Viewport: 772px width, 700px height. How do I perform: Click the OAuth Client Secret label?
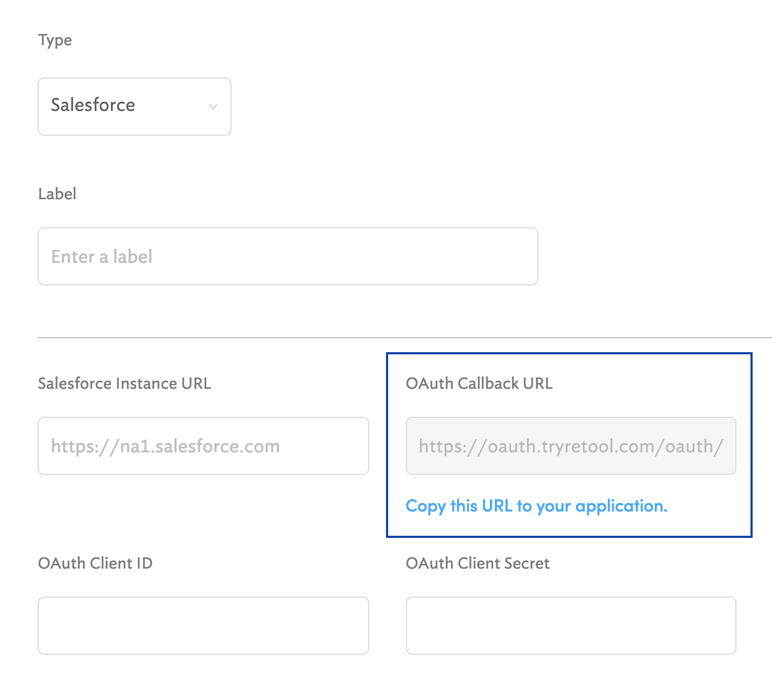click(x=478, y=563)
